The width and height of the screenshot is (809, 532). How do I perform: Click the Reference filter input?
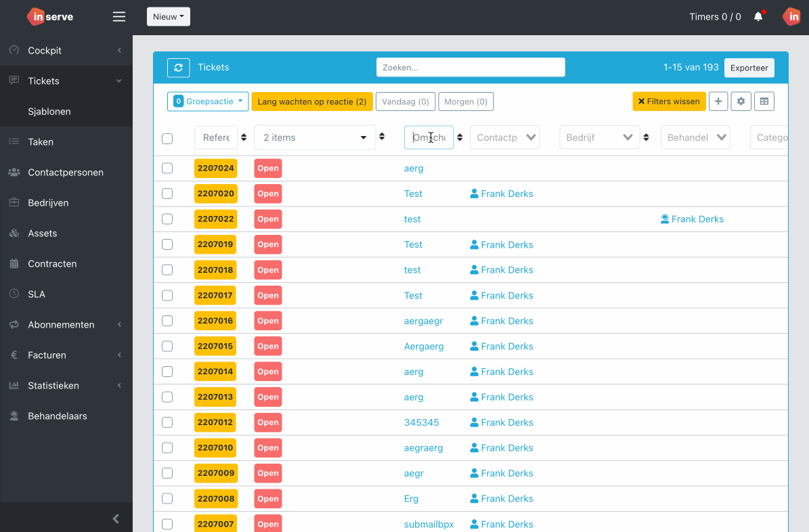coord(216,137)
